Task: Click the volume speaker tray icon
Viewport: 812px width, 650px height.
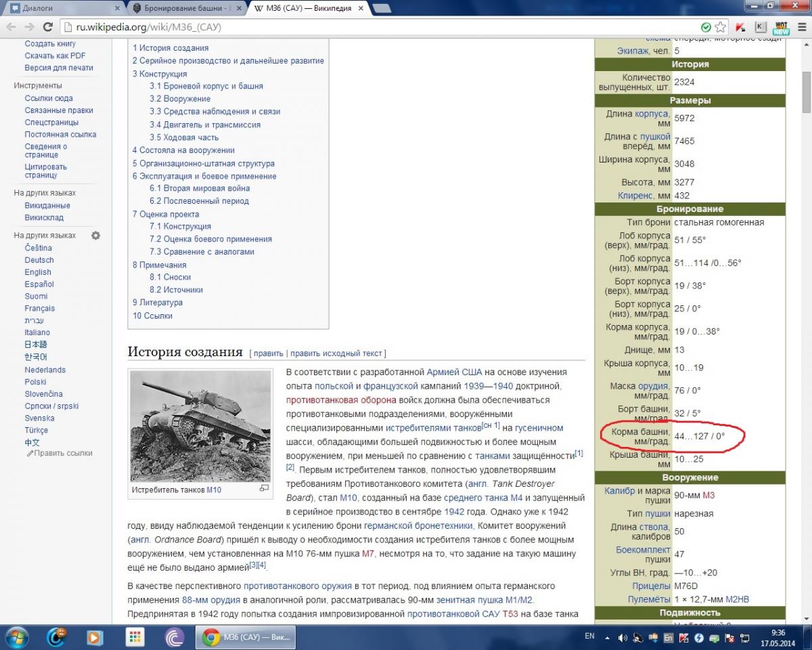Action: pos(622,637)
